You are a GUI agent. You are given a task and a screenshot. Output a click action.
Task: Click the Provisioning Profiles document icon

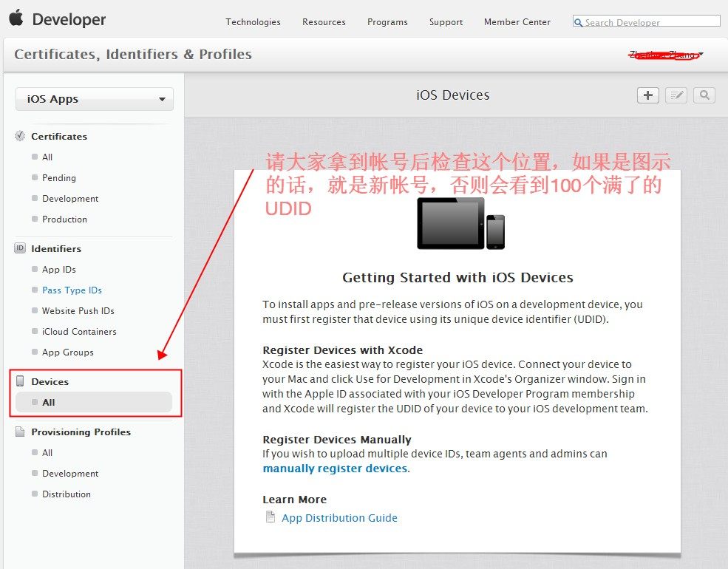pyautogui.click(x=20, y=432)
